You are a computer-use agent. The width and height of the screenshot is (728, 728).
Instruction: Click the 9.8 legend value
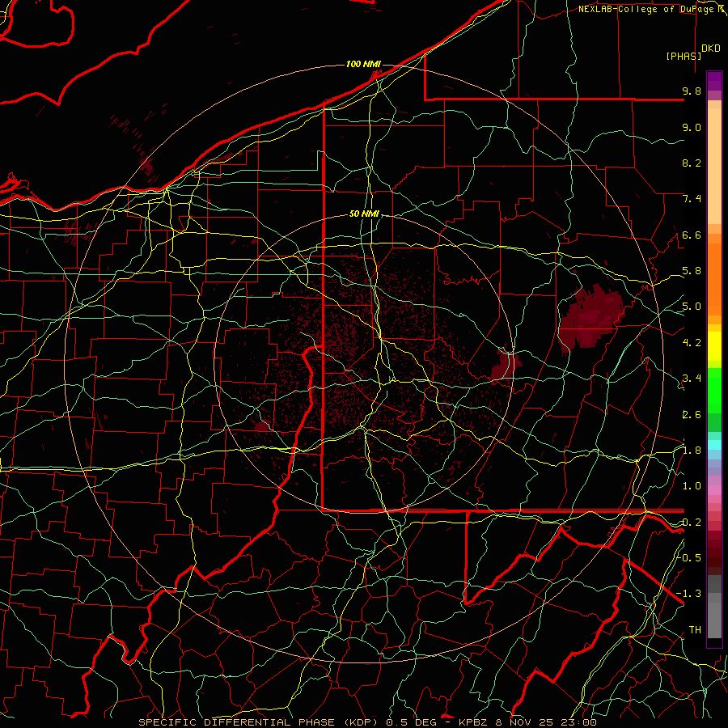click(692, 91)
